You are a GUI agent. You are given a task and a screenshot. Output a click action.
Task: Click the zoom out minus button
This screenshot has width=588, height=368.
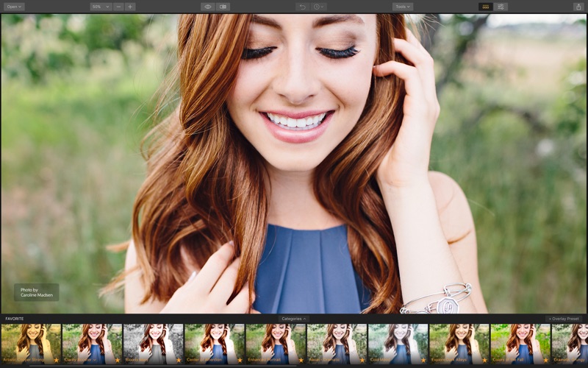tap(118, 7)
